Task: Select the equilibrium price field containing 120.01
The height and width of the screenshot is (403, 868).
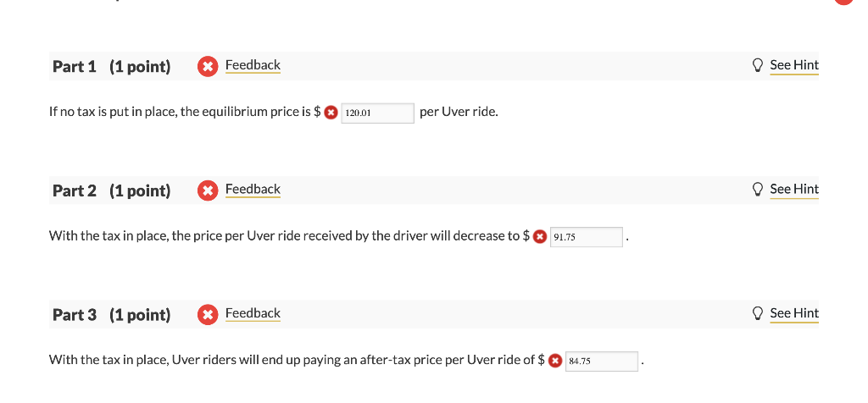Action: coord(377,113)
